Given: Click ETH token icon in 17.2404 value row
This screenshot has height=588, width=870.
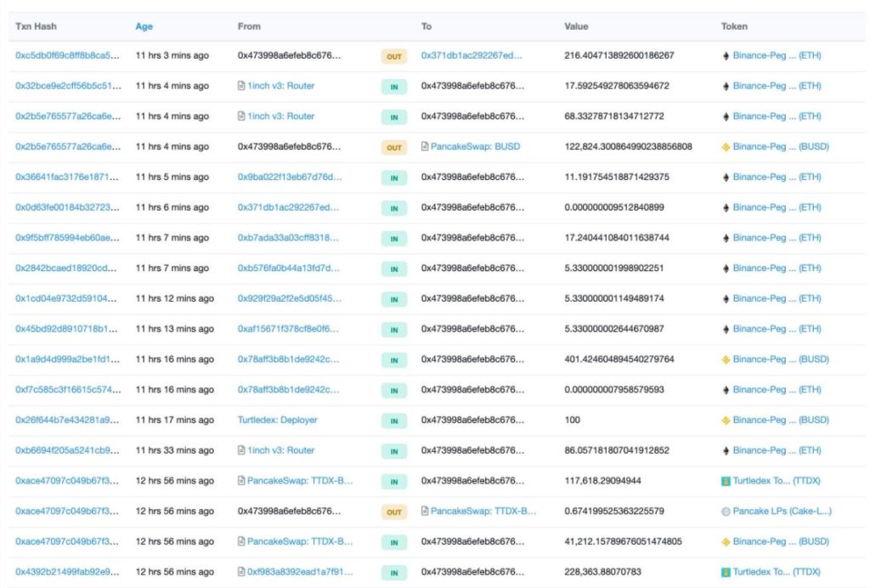Looking at the screenshot, I should click(x=726, y=238).
